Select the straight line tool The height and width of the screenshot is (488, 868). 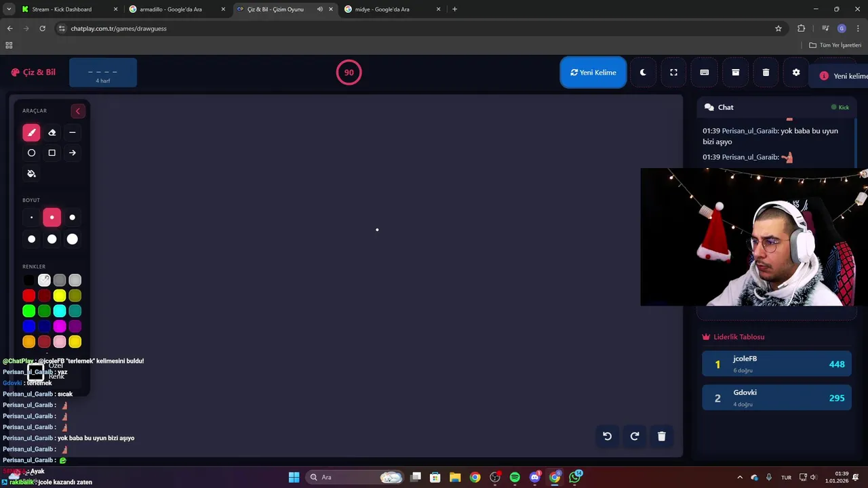tap(72, 133)
